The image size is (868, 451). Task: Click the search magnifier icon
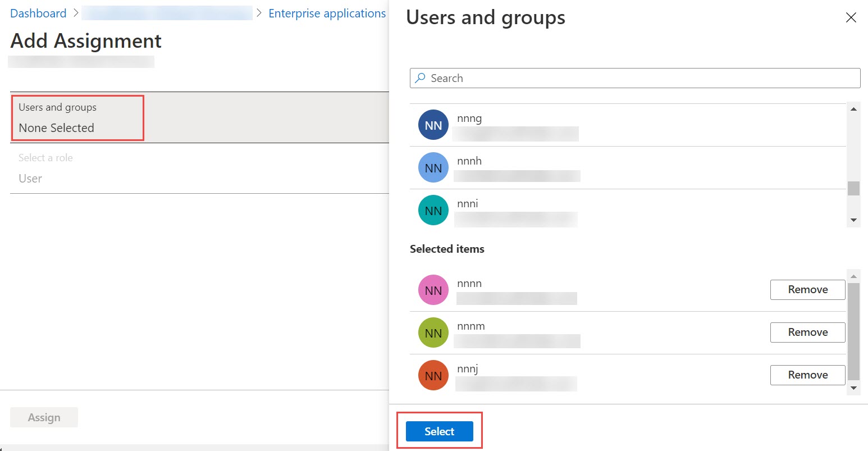(420, 78)
